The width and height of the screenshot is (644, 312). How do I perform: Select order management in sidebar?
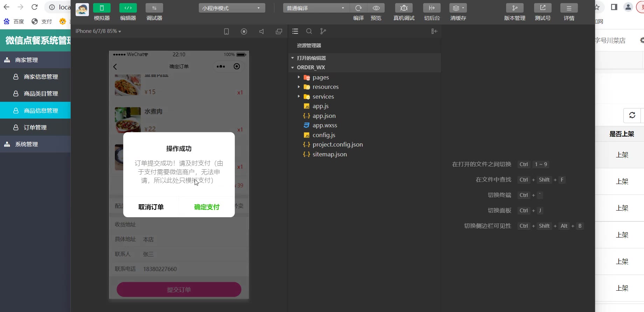tap(35, 127)
